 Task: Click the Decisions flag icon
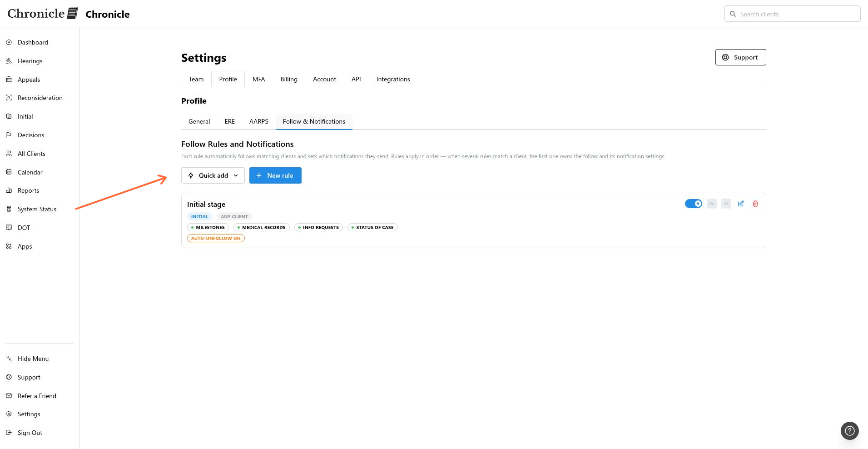[x=9, y=135]
